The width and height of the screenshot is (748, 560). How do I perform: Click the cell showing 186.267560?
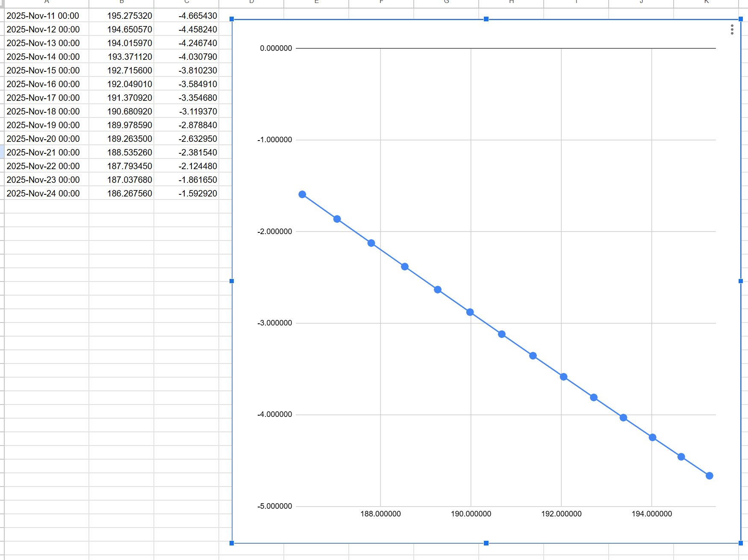(x=121, y=194)
